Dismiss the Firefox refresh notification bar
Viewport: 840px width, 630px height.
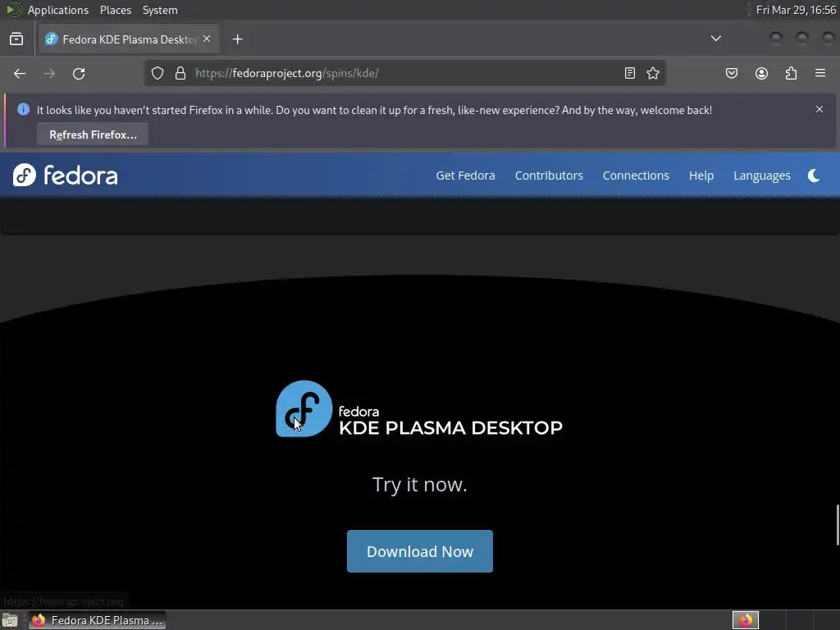click(x=819, y=109)
